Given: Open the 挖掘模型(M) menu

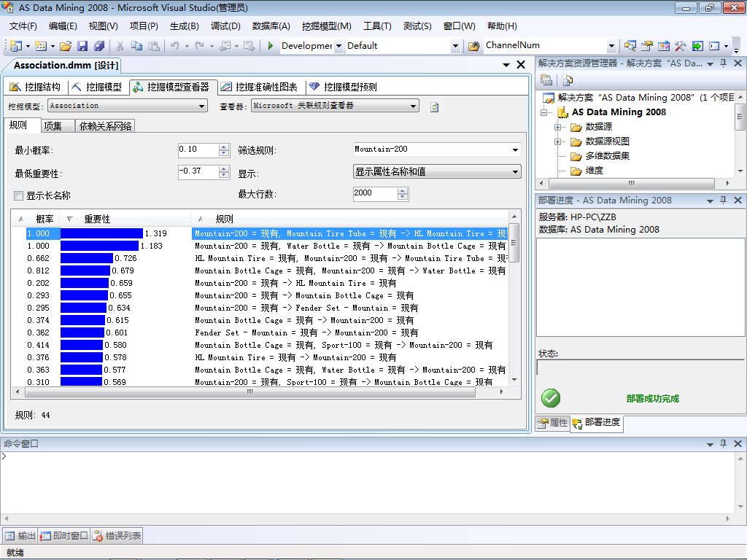Looking at the screenshot, I should click(x=326, y=26).
